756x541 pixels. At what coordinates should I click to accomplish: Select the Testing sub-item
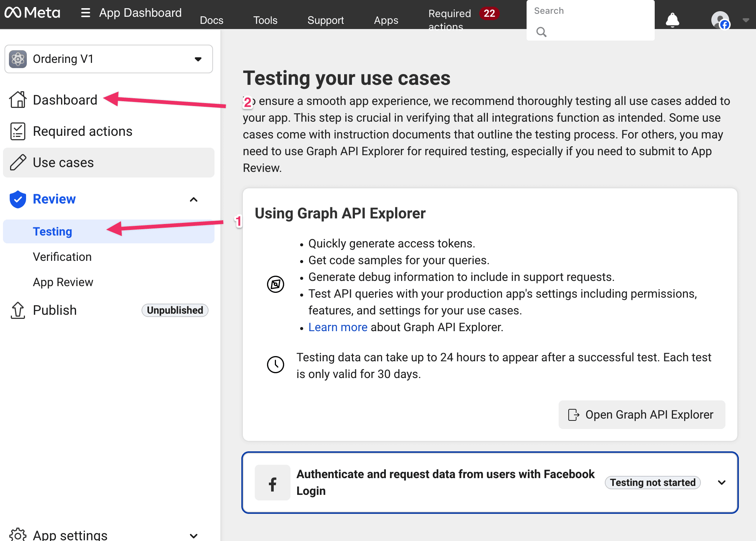click(109, 231)
